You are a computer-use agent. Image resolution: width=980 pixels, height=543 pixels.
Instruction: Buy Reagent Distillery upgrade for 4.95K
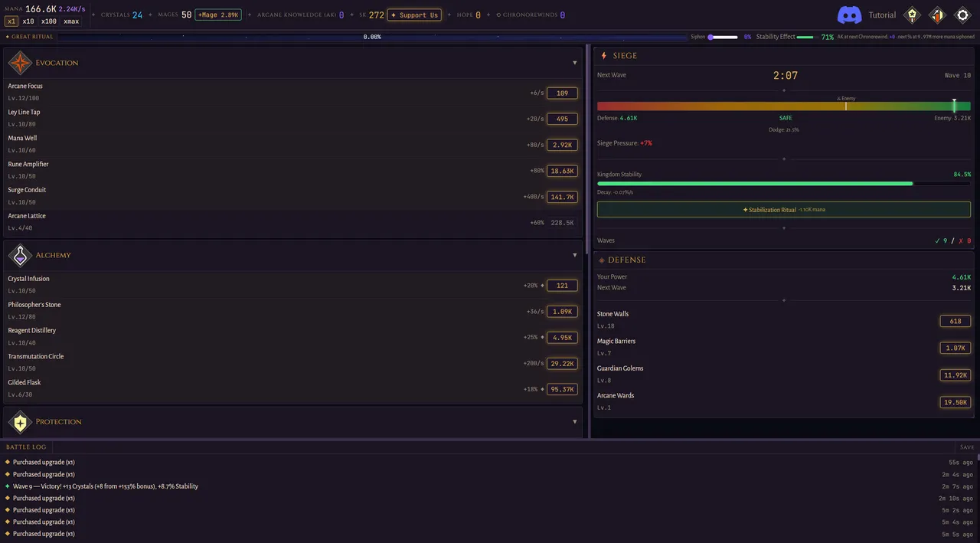(x=562, y=337)
